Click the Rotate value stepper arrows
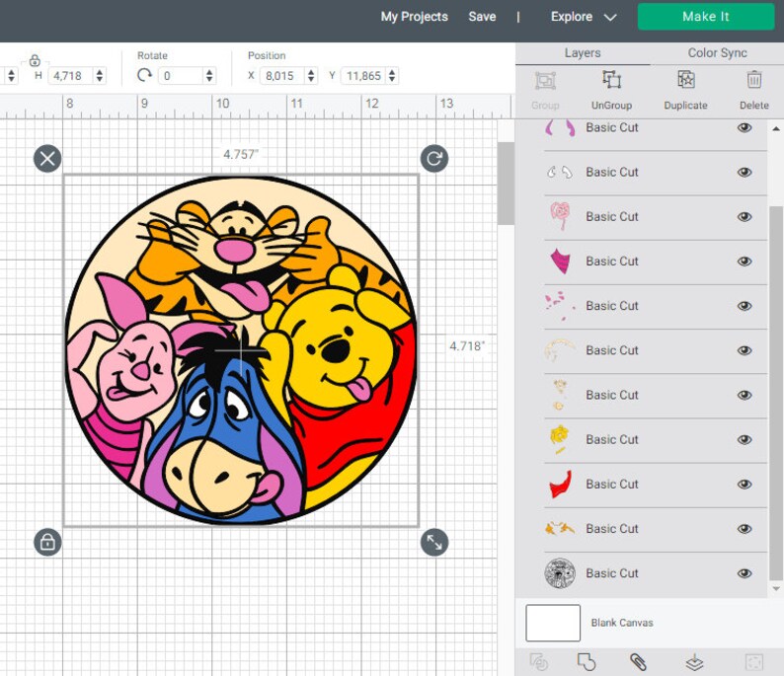784x676 pixels. click(209, 75)
